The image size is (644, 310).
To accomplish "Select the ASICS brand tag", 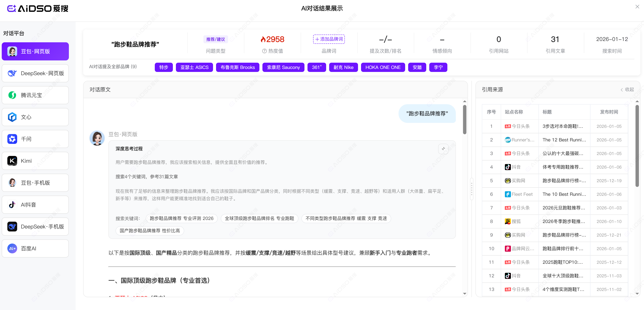I will pyautogui.click(x=194, y=67).
